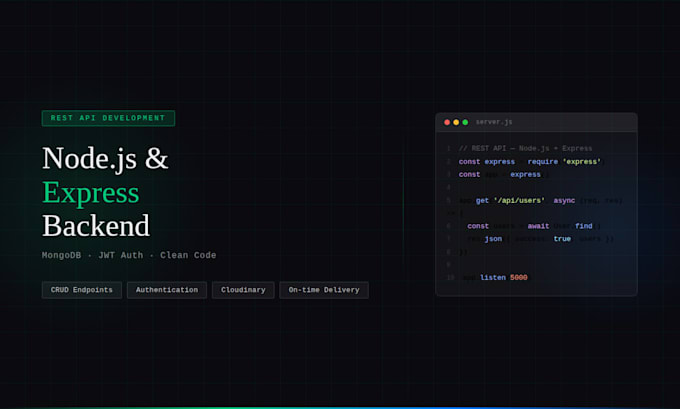This screenshot has width=680, height=409.
Task: Click the 'true' value in code
Action: pyautogui.click(x=562, y=239)
